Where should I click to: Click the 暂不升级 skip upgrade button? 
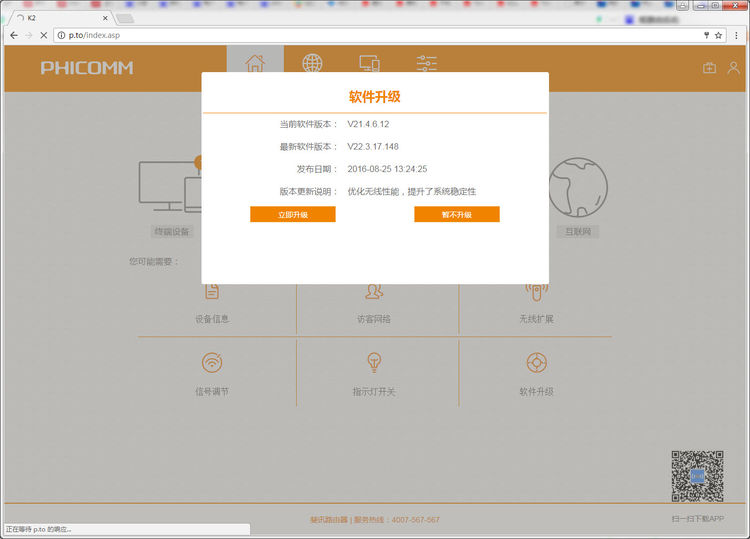click(456, 214)
